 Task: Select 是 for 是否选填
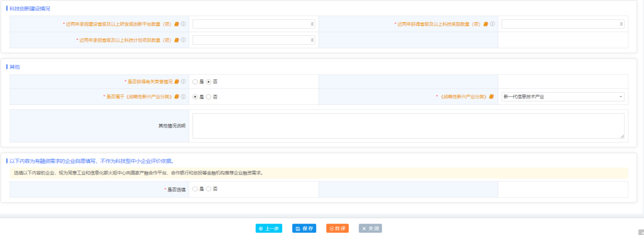(195, 189)
